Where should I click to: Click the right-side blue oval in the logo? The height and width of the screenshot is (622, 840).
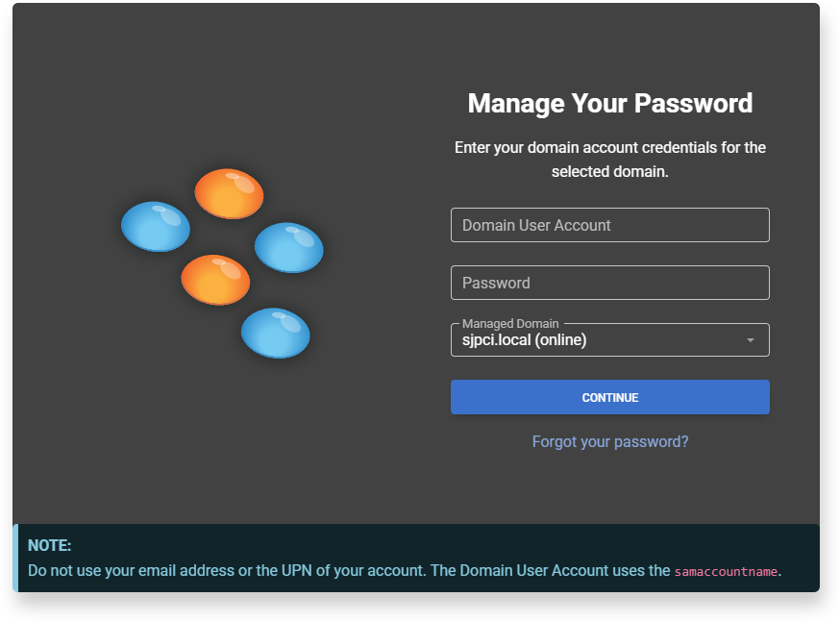tap(288, 247)
